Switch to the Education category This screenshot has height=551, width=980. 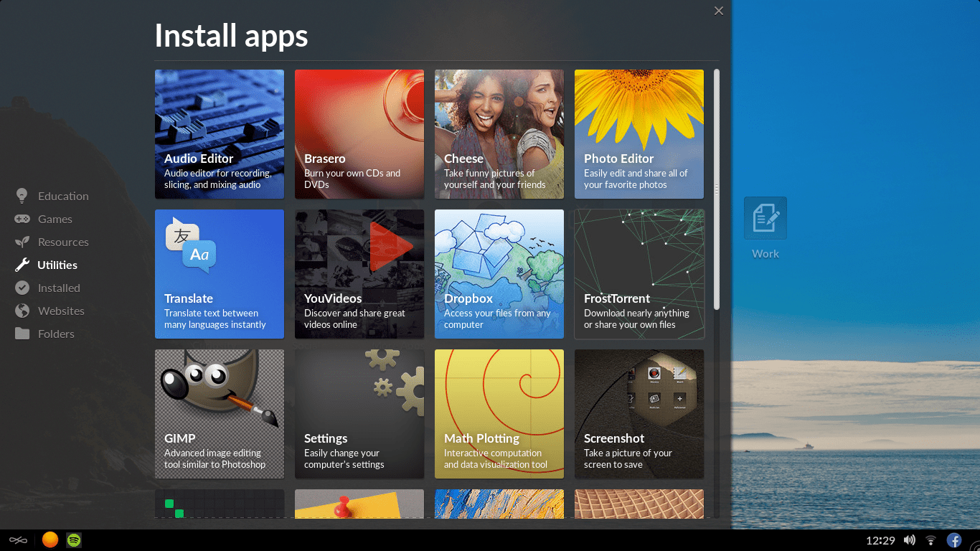63,196
